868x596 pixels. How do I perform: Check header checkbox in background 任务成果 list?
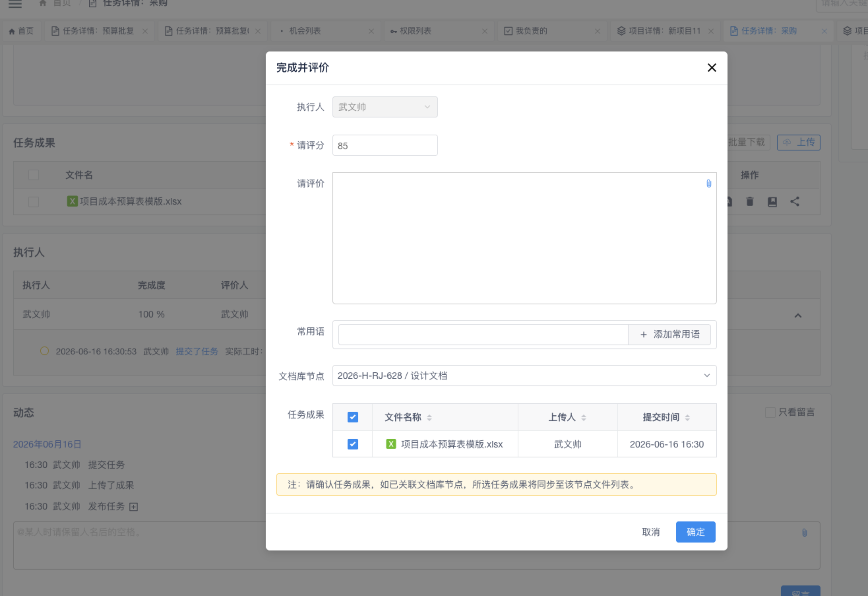pos(34,175)
